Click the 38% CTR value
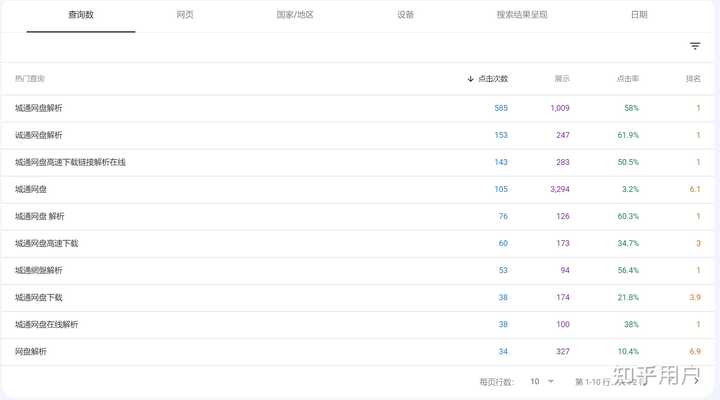720x400 pixels. 631,324
